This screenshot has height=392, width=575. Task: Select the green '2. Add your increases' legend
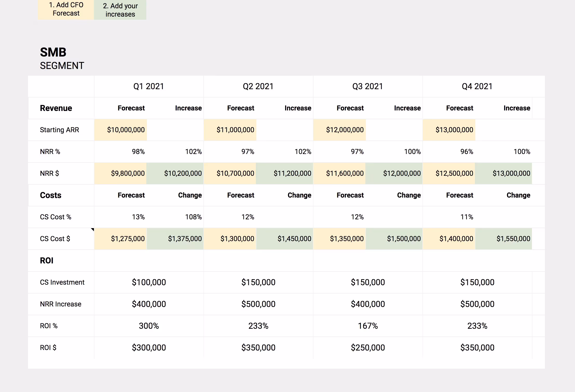click(x=120, y=10)
